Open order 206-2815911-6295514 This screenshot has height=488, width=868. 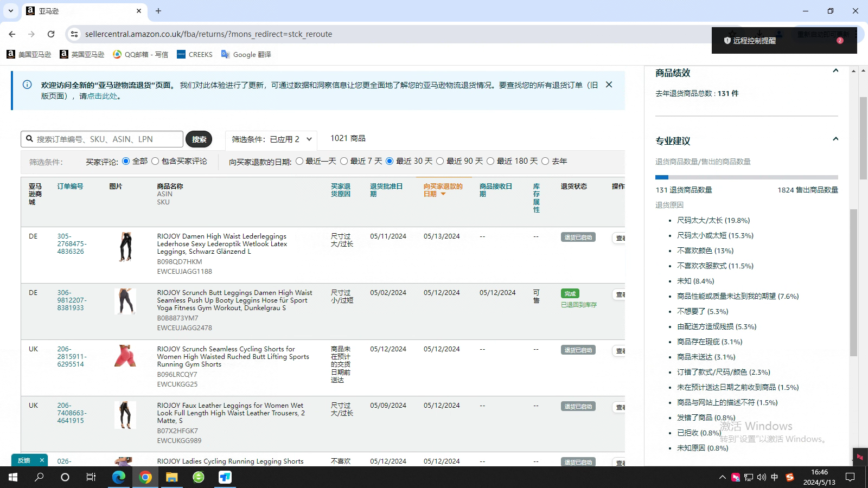coord(72,357)
